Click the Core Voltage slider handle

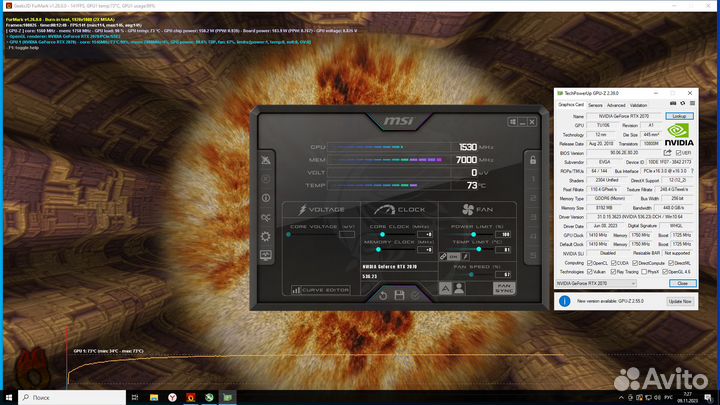coord(288,234)
